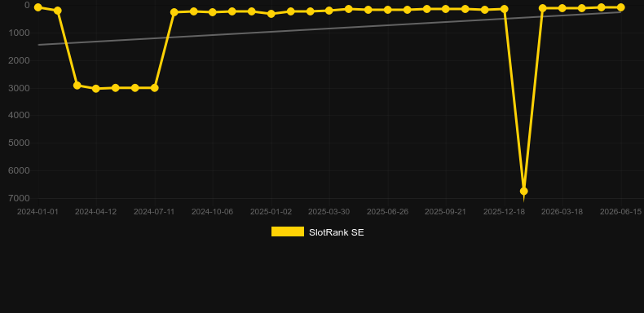
Task: Select the last data point above 2026-06-15
Action: click(620, 7)
